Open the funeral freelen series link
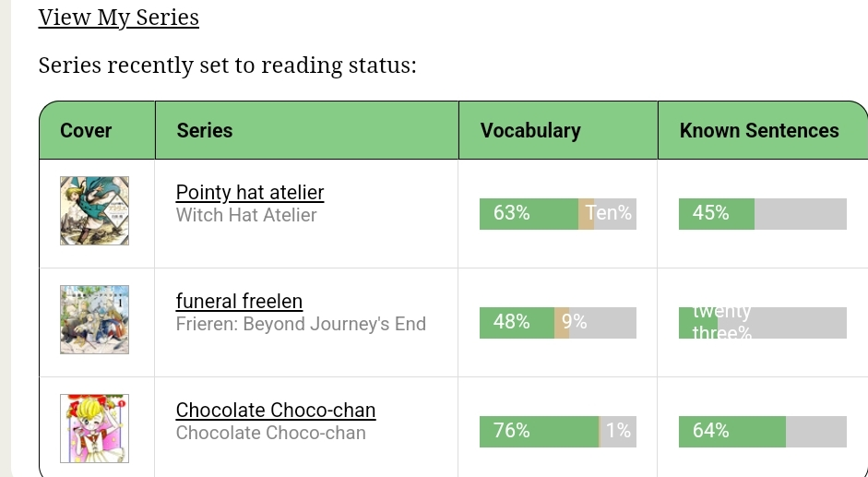The image size is (868, 477). (239, 301)
